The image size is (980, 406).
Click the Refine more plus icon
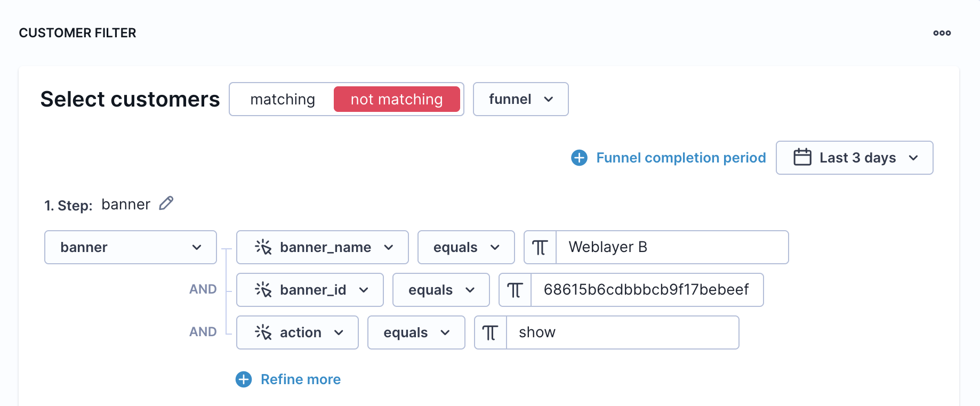click(244, 379)
